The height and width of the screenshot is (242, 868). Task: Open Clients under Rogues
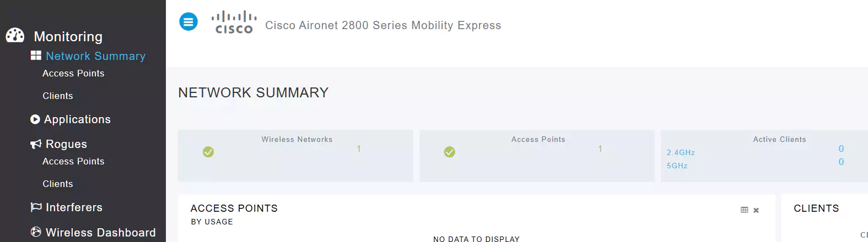point(58,184)
